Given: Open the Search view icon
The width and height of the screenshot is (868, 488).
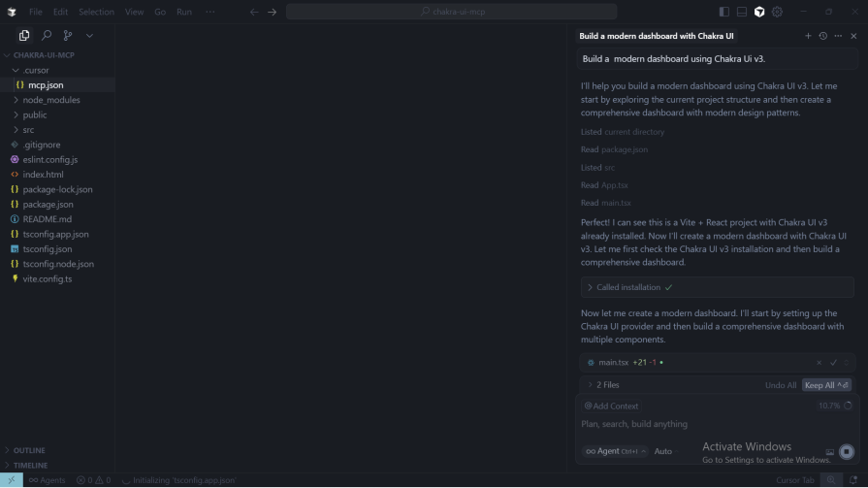Looking at the screenshot, I should [x=46, y=35].
